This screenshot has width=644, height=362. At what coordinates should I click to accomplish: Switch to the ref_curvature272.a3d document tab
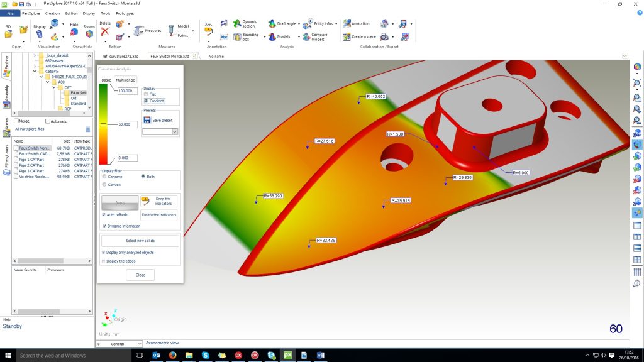pyautogui.click(x=121, y=56)
